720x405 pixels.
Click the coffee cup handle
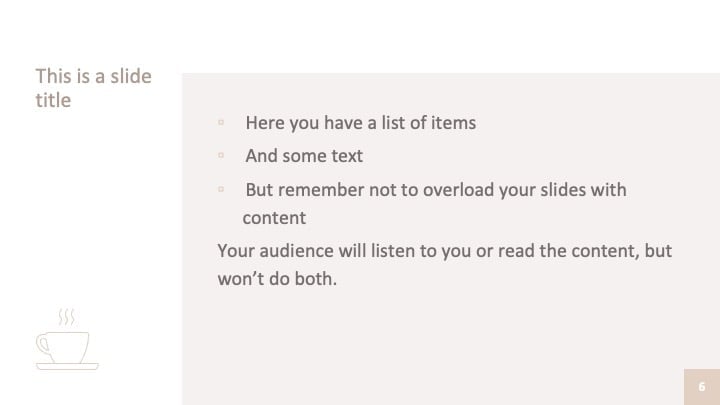pos(44,345)
